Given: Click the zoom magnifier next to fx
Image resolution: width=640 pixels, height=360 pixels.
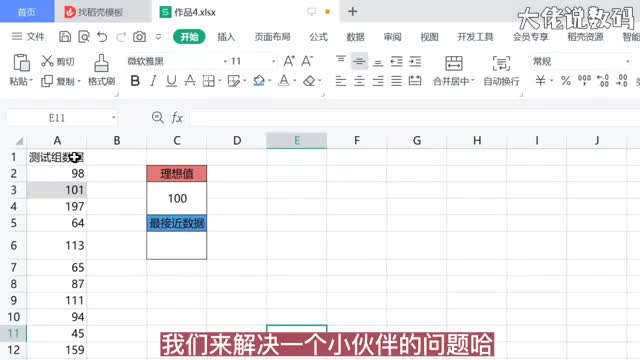Looking at the screenshot, I should point(157,118).
